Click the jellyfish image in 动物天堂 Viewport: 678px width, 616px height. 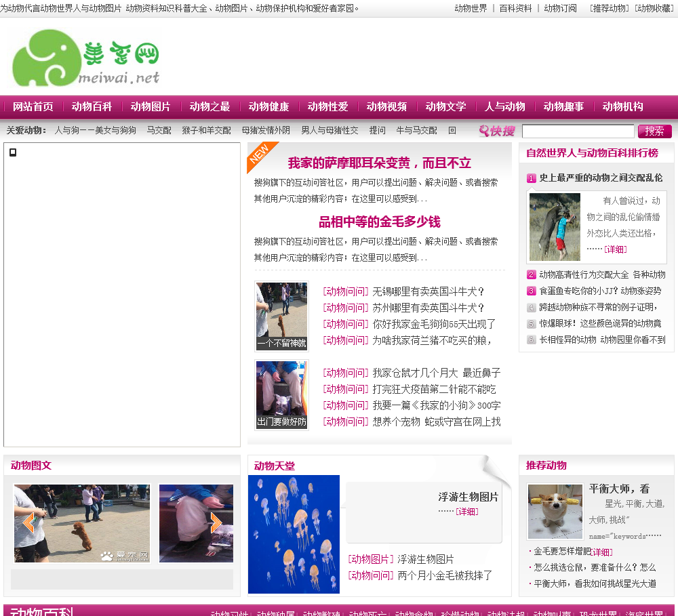[294, 534]
